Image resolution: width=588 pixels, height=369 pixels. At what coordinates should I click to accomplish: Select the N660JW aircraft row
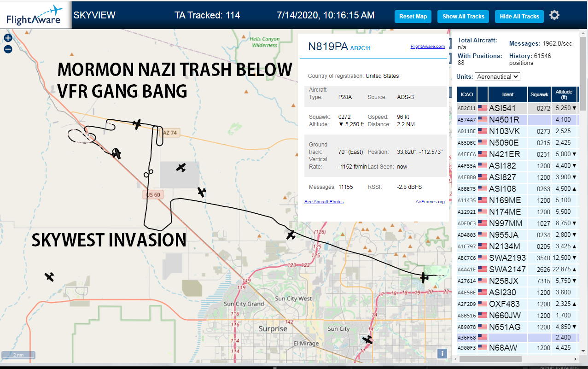517,315
